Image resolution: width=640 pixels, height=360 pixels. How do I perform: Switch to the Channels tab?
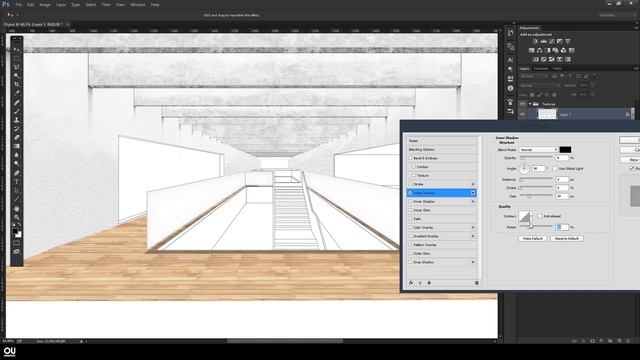(541, 69)
